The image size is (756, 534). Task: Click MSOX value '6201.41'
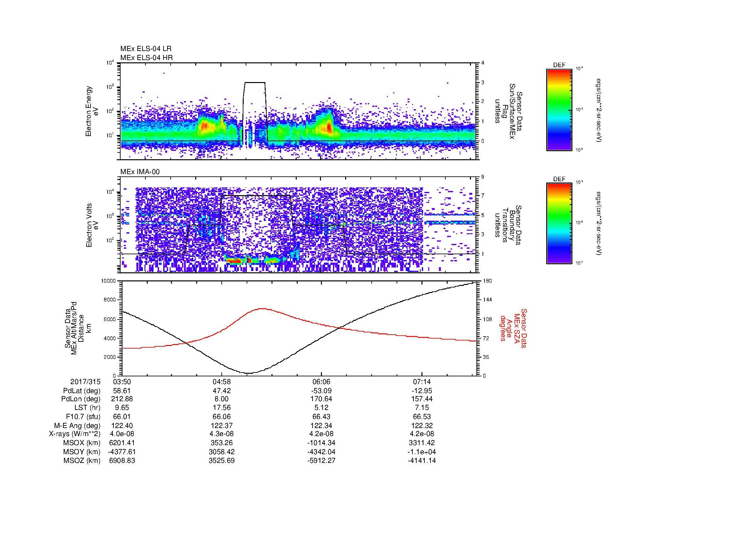[x=122, y=443]
